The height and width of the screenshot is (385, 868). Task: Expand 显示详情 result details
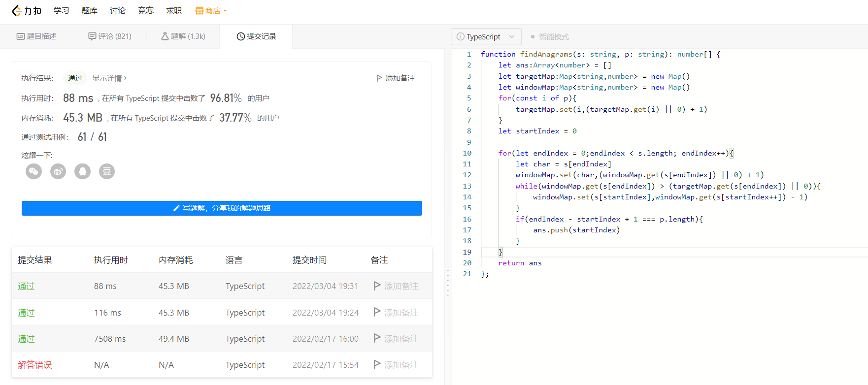pos(109,78)
